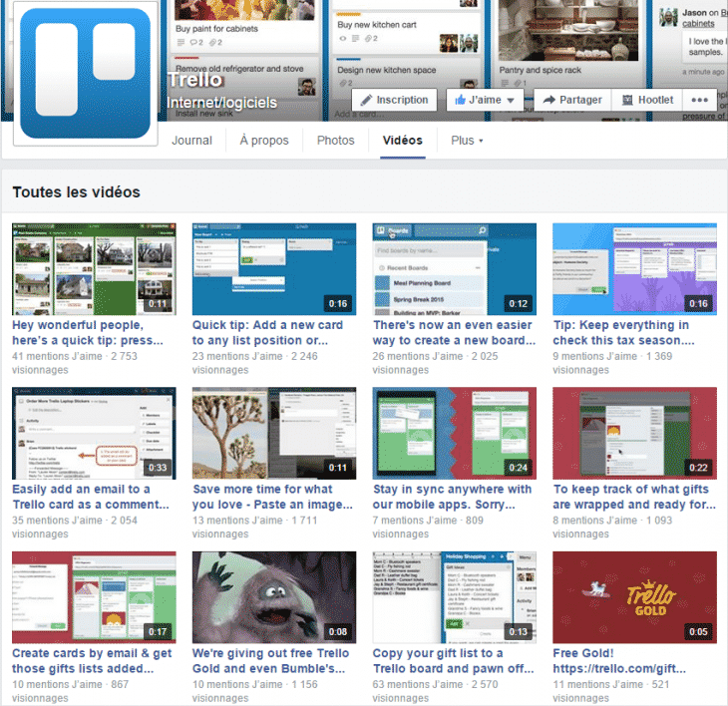Click the Trello page name on cover
This screenshot has height=706, width=728.
coord(195,80)
